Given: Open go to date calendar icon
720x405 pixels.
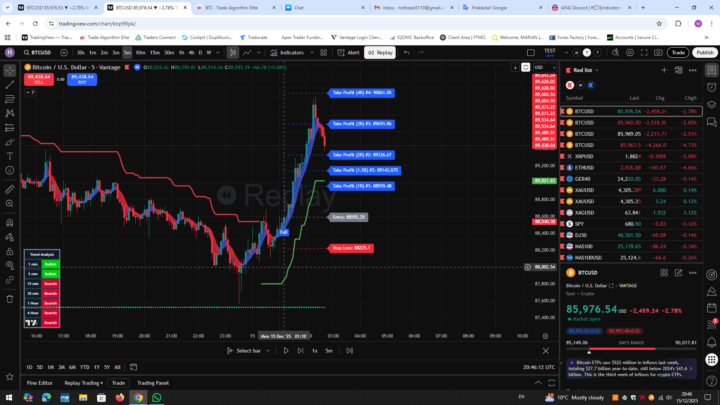Looking at the screenshot, I should tap(133, 367).
